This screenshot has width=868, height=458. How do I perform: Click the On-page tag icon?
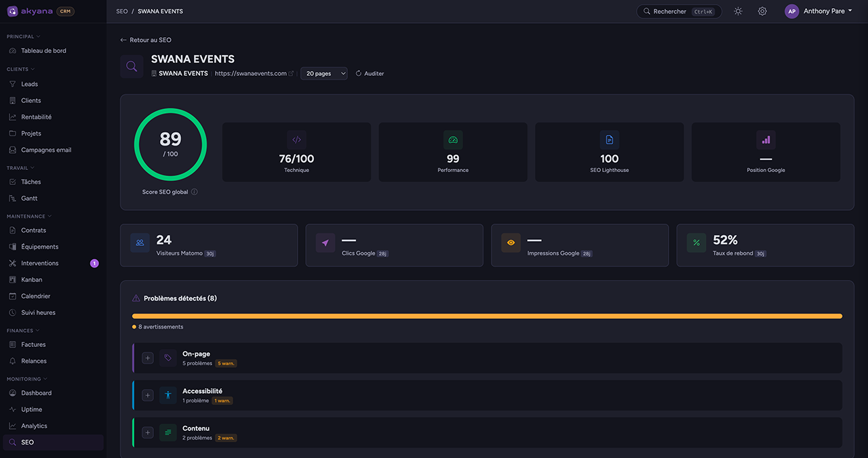[167, 357]
